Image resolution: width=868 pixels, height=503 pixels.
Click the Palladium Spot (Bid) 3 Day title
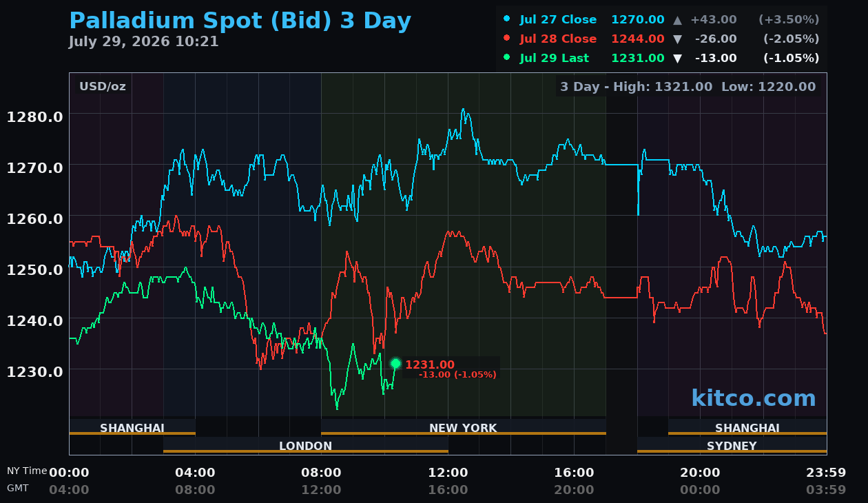coord(240,21)
